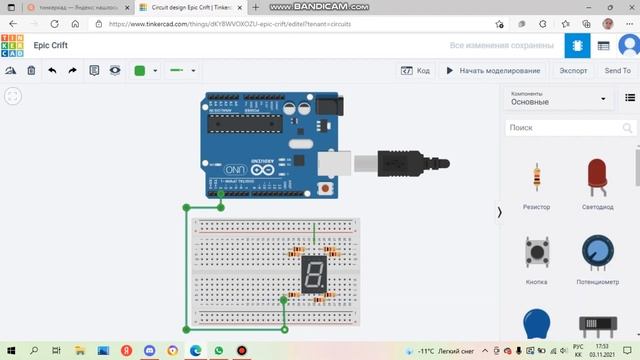Screen dimensions: 640x360
Task: Open the notes tool
Action: click(x=94, y=71)
